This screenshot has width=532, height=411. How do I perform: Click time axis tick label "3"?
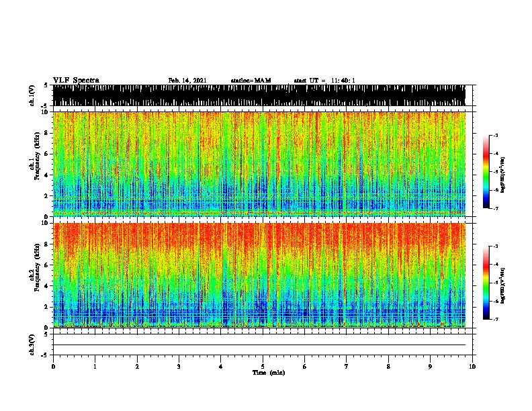point(179,367)
